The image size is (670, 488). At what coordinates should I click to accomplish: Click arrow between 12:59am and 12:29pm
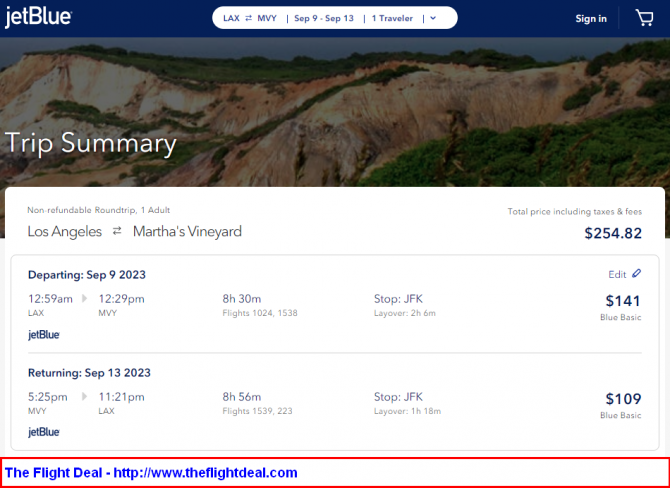(x=85, y=298)
